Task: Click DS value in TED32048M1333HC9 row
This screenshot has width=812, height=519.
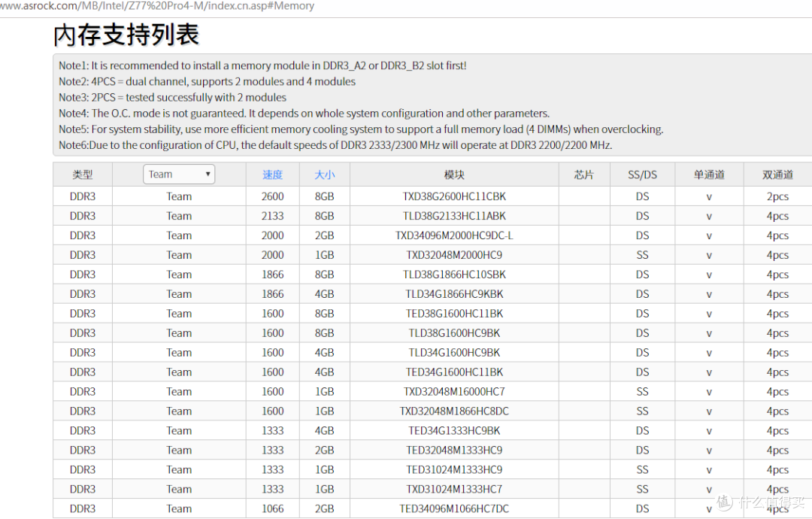Action: click(642, 450)
